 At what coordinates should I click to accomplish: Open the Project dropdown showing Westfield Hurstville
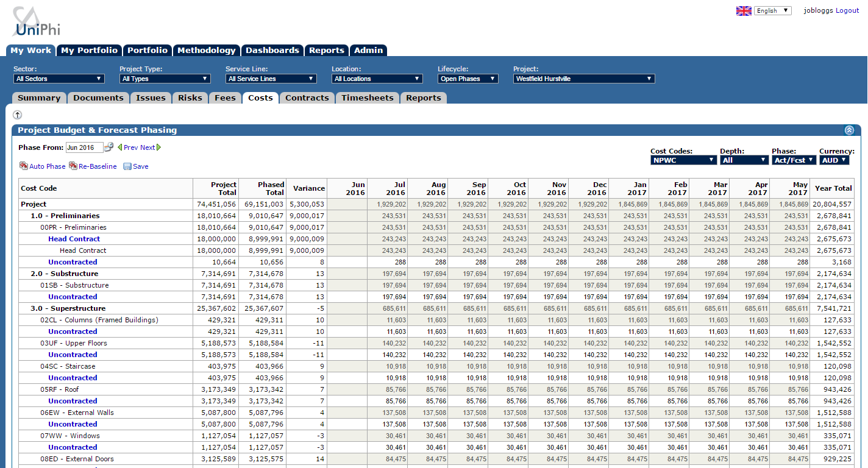583,78
